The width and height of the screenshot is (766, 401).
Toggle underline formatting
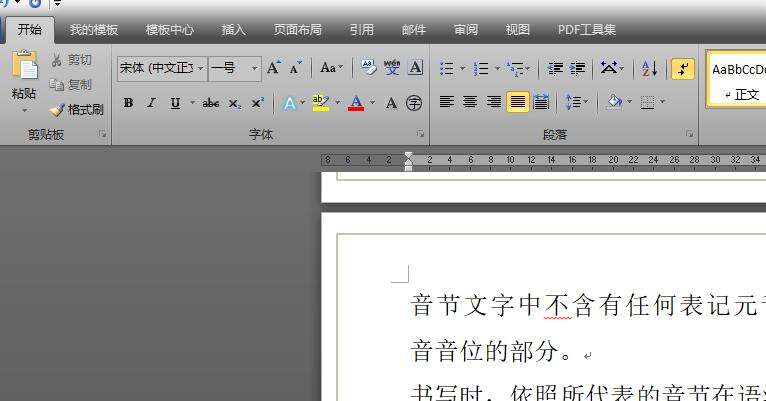(x=175, y=103)
